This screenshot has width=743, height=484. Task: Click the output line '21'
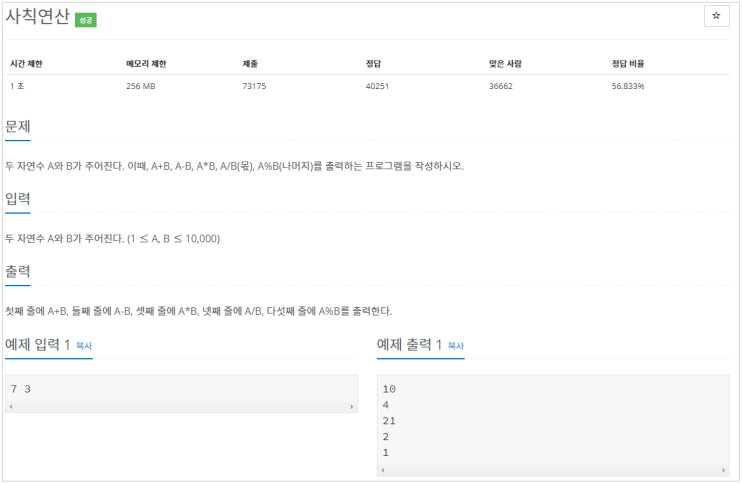coord(389,421)
